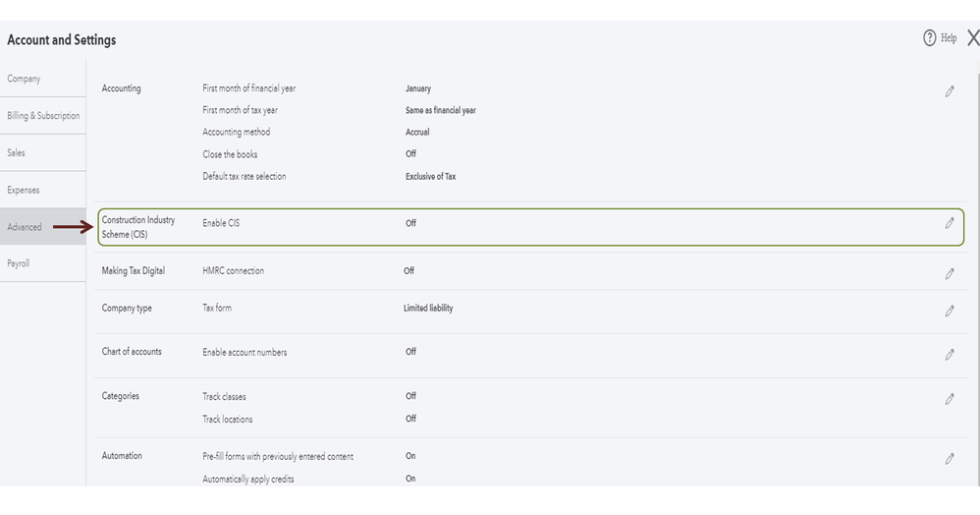Click the pencil edit icon for Accounting
This screenshot has width=980, height=515.
[x=950, y=91]
